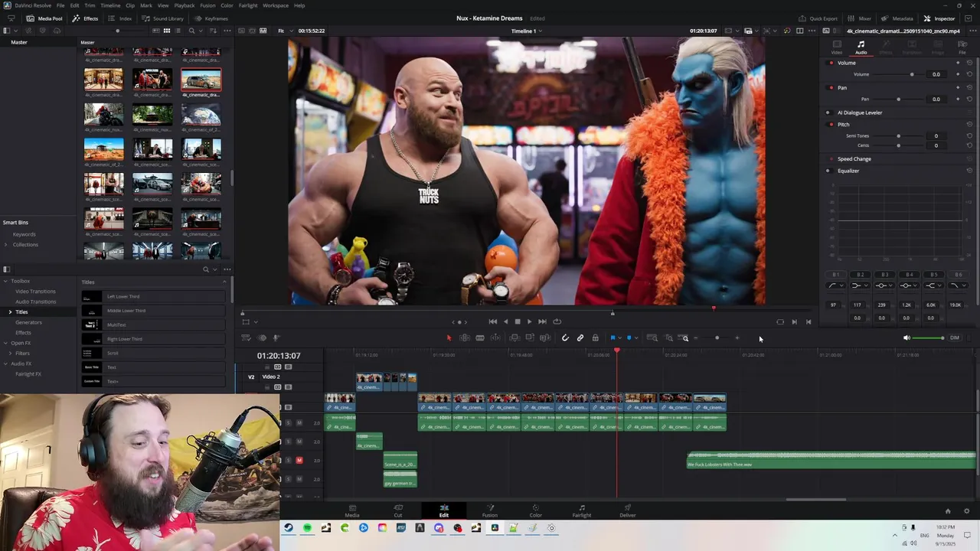This screenshot has height=551, width=980.
Task: Expand the Open FX category
Action: click(5, 343)
